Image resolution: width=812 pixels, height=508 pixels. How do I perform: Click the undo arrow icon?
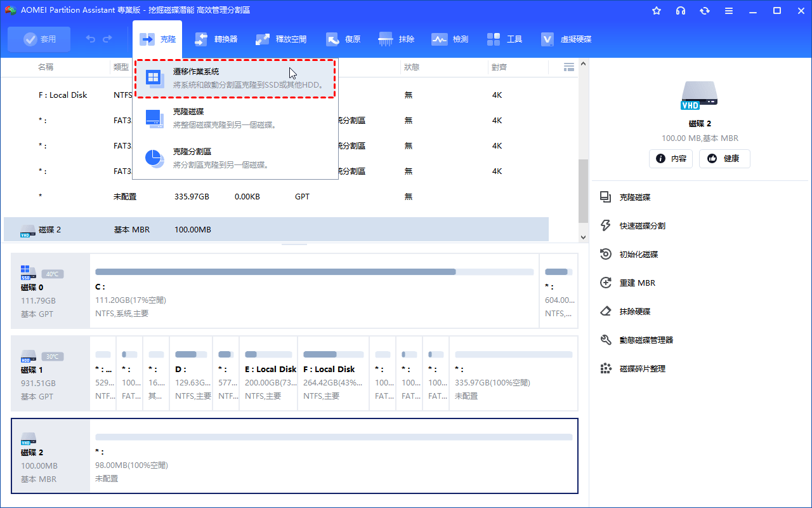[91, 39]
